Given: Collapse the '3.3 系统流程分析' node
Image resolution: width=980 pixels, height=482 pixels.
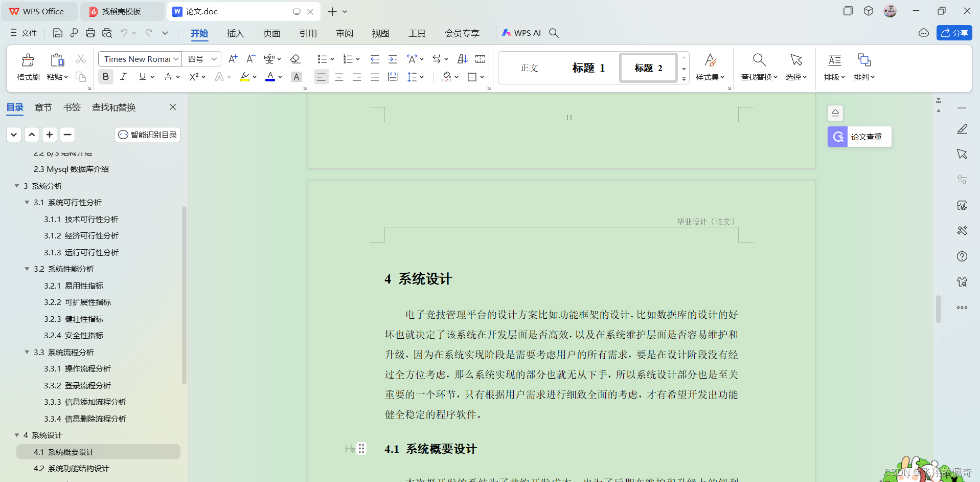Looking at the screenshot, I should coord(27,352).
